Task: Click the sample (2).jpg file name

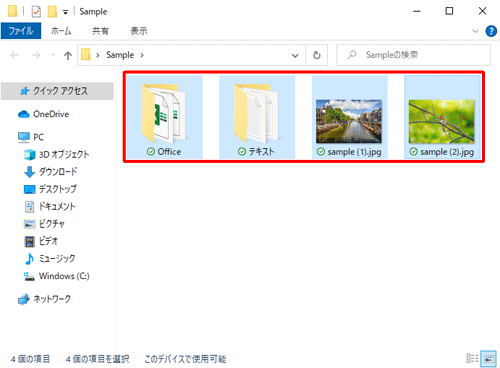Action: pyautogui.click(x=447, y=152)
